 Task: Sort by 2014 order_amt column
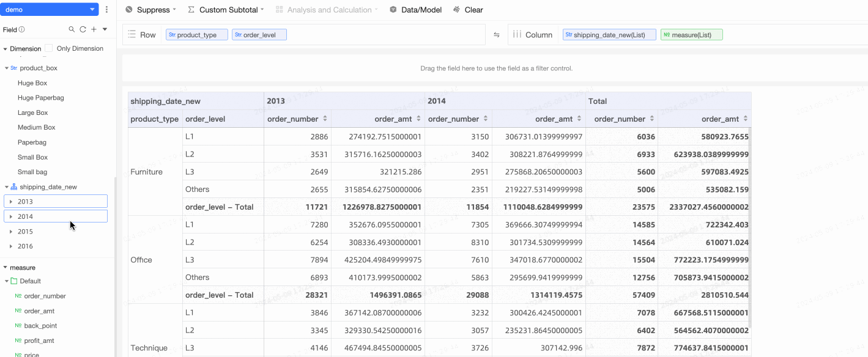(x=580, y=119)
